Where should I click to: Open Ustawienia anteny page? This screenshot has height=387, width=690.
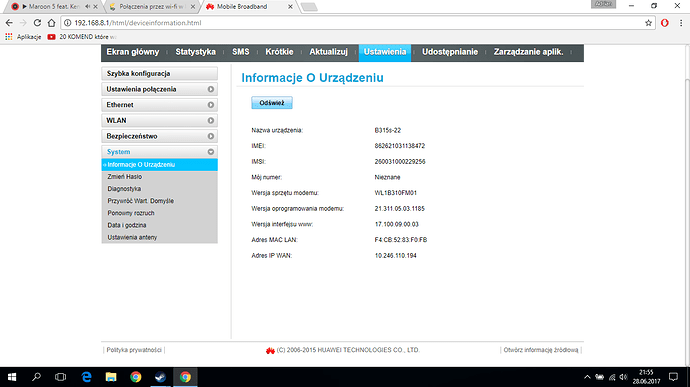coord(132,237)
